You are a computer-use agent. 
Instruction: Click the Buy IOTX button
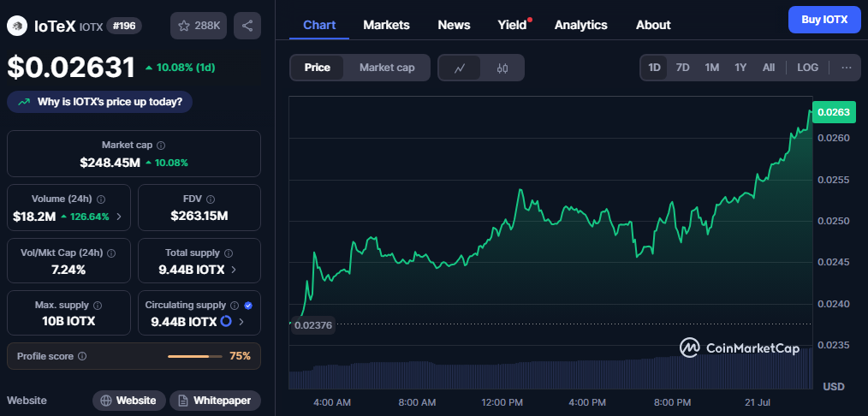(824, 20)
